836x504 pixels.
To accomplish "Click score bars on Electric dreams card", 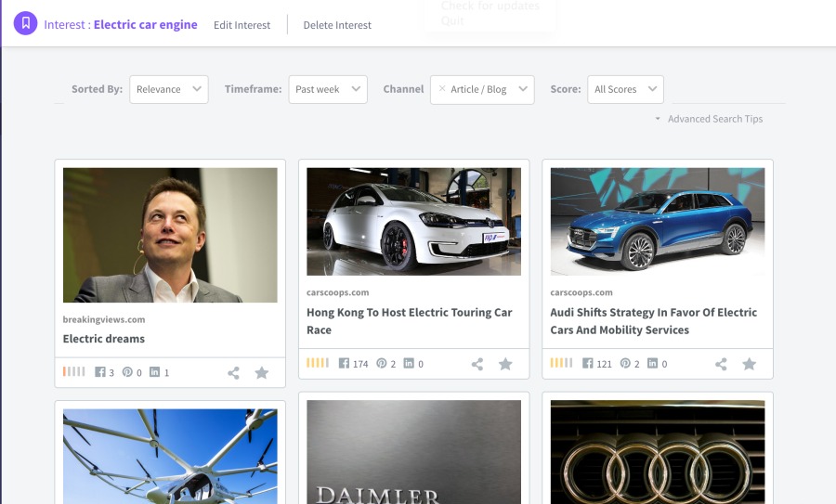I will click(73, 371).
